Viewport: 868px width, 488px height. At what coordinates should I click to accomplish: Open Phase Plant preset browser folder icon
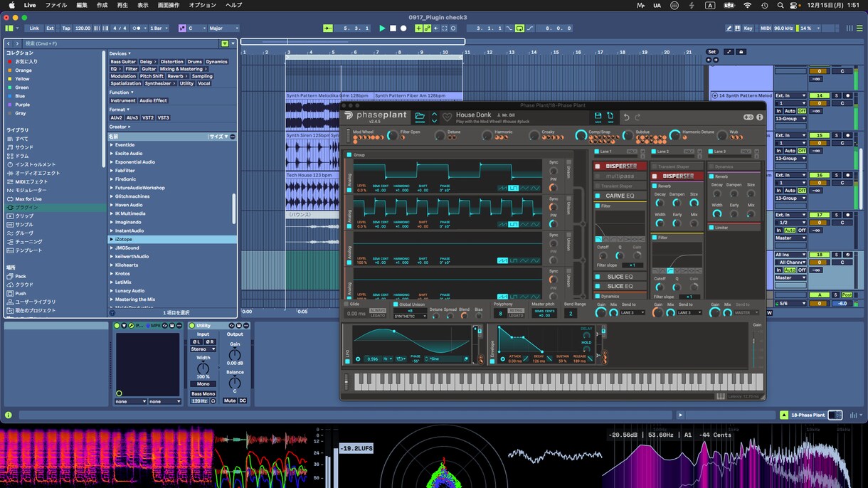420,117
